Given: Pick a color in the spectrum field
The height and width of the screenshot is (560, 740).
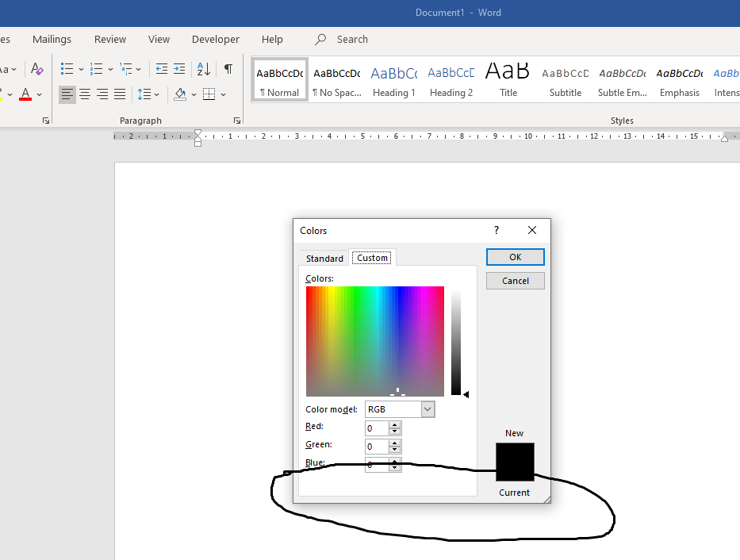Looking at the screenshot, I should coord(374,341).
